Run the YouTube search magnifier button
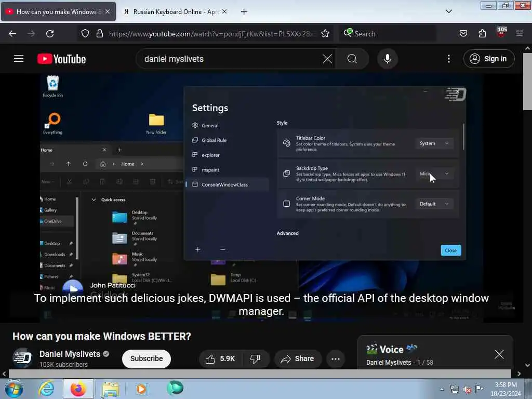The image size is (532, 399). [352, 59]
